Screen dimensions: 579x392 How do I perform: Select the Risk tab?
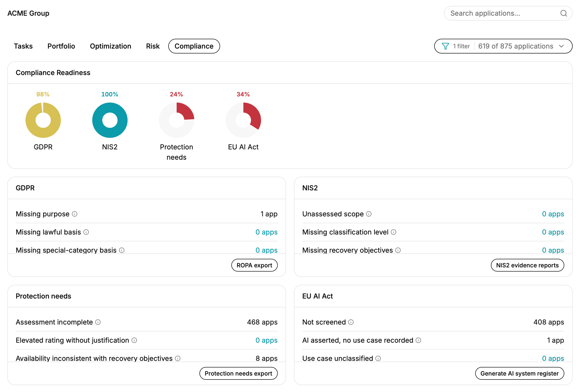pyautogui.click(x=153, y=46)
